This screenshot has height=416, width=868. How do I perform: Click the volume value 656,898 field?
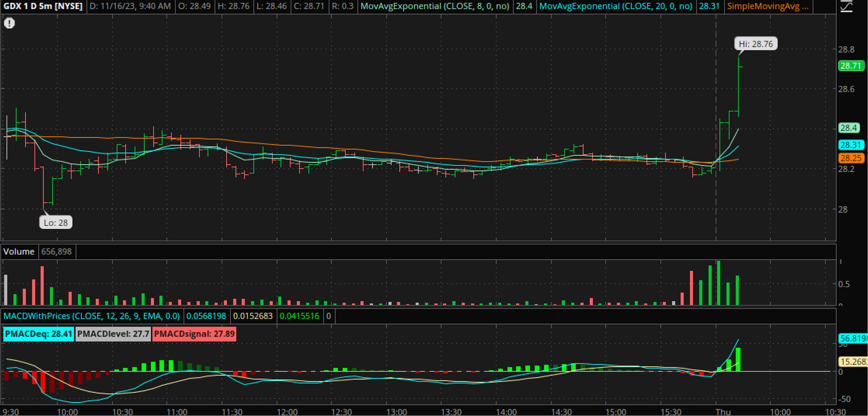tap(56, 252)
